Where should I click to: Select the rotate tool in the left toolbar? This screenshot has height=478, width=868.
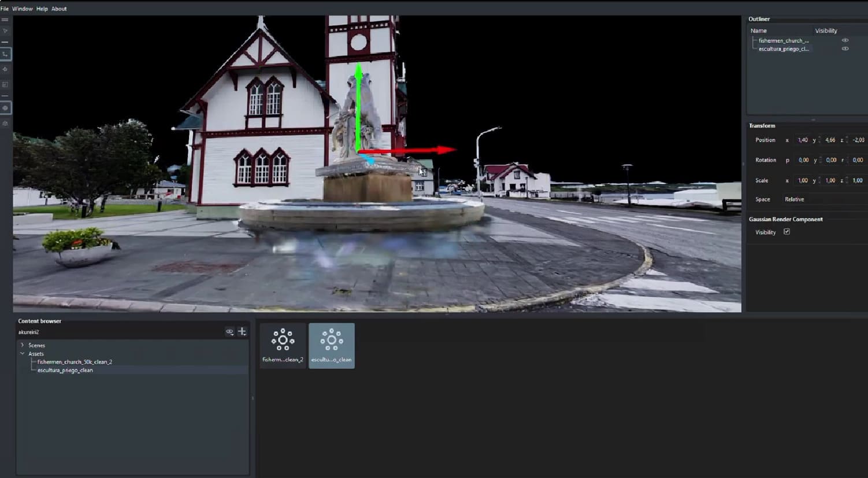[5, 69]
